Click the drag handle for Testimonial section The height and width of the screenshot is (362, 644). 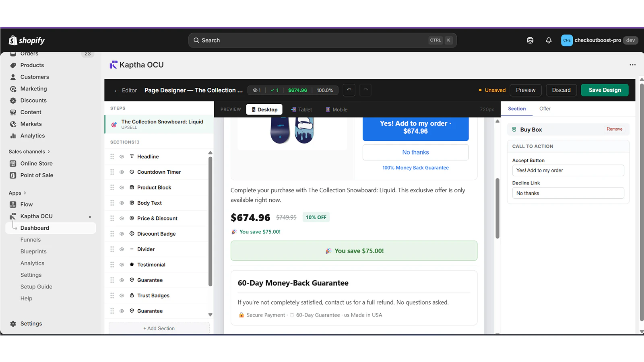pyautogui.click(x=112, y=265)
